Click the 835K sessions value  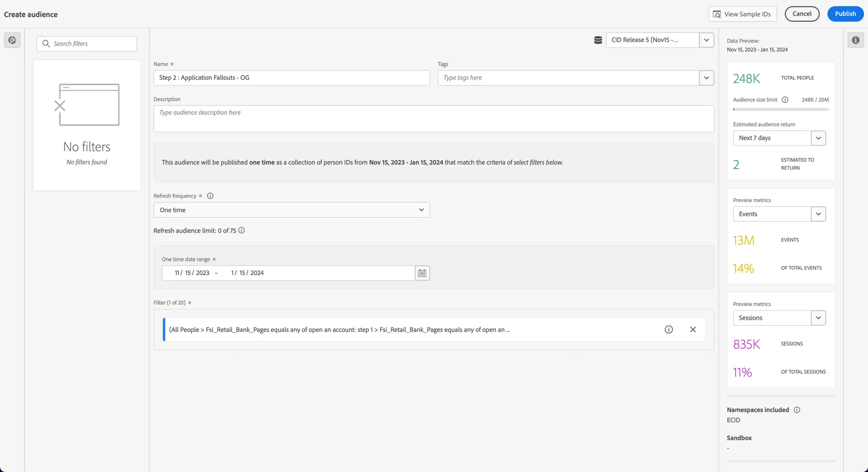click(x=746, y=344)
